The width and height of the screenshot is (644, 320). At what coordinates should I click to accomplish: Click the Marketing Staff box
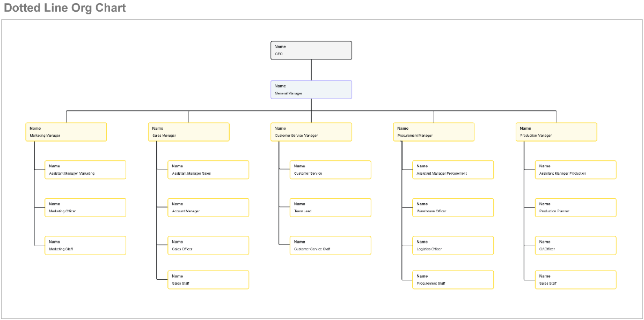85,245
